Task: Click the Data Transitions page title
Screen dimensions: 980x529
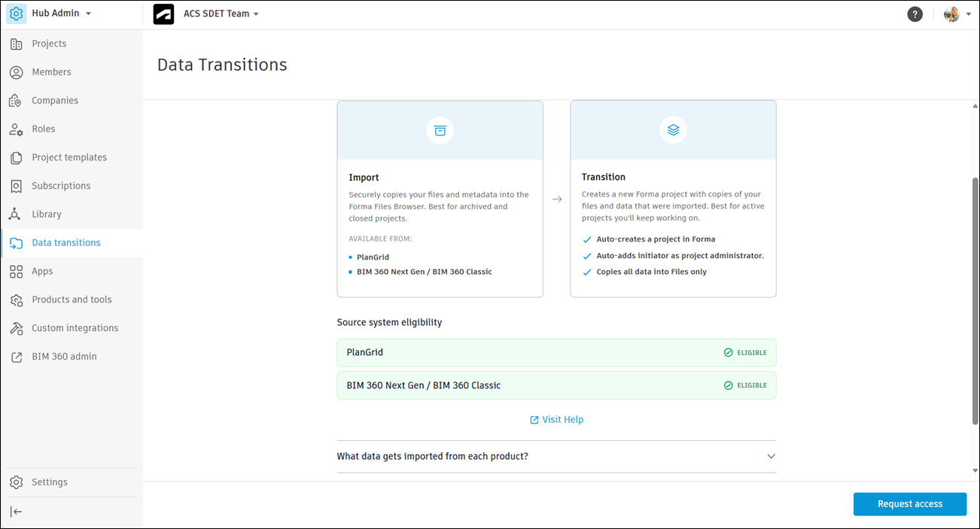Action: 222,65
